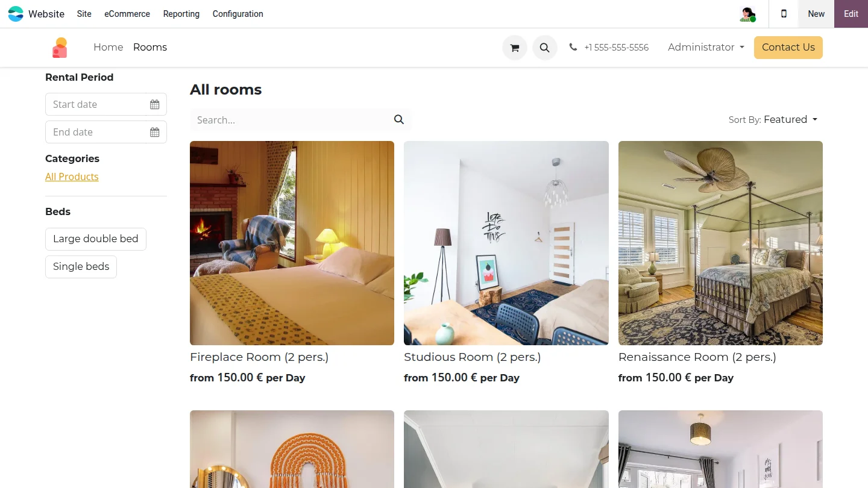868x488 pixels.
Task: Click the header search magnifier icon
Action: tap(545, 48)
